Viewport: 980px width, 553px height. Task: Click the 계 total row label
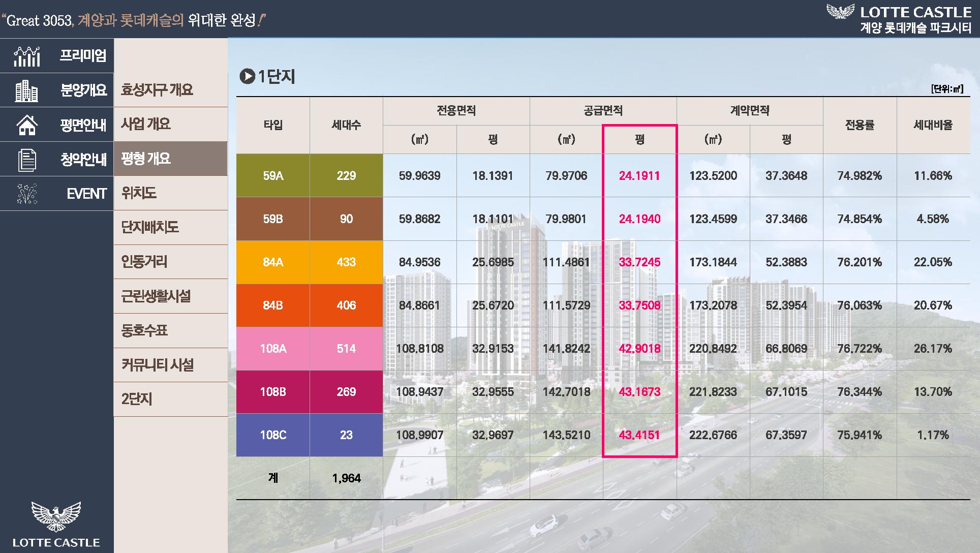(x=273, y=478)
